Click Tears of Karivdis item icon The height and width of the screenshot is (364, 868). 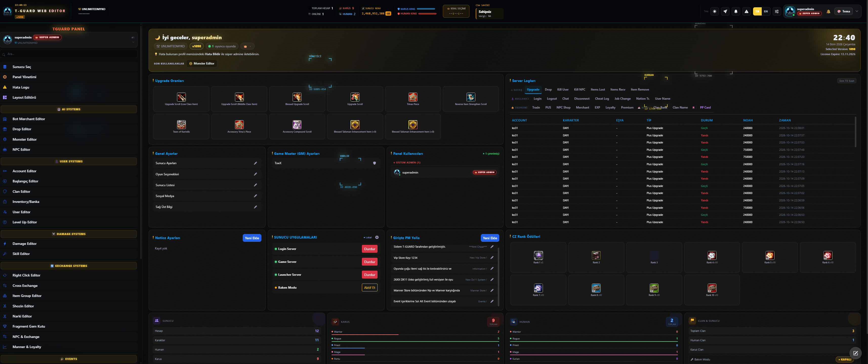coord(181,125)
